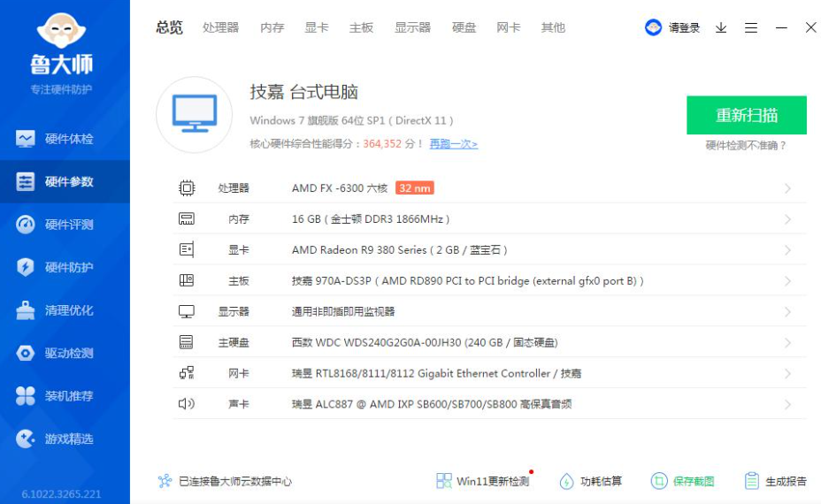Expand the 显卡 Radeon R9 380 row
The height and width of the screenshot is (504, 821).
pyautogui.click(x=787, y=250)
